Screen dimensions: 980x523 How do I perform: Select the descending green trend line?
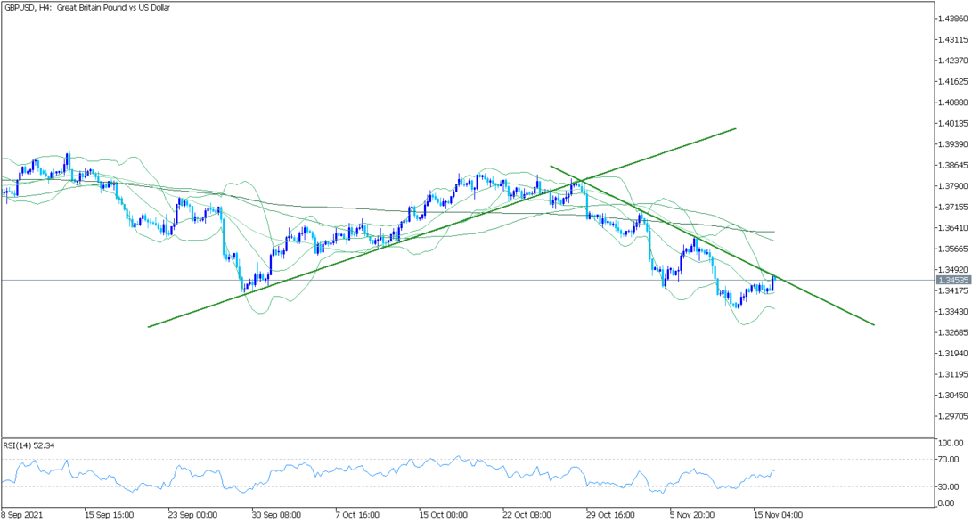tap(712, 245)
